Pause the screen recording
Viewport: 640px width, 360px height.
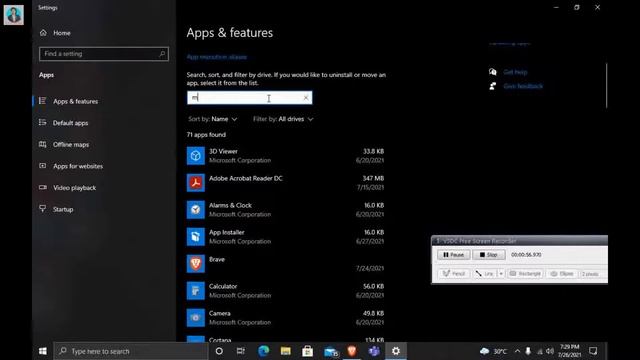click(x=453, y=255)
